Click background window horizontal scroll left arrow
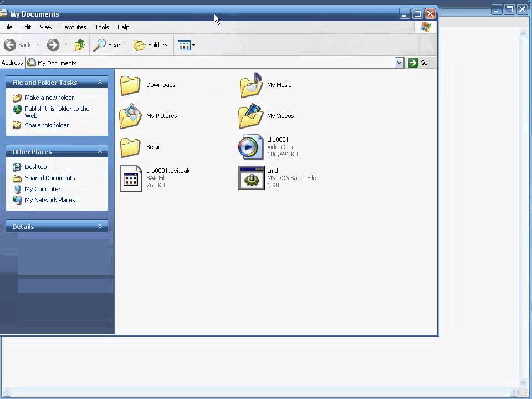The width and height of the screenshot is (532, 399). [7, 392]
